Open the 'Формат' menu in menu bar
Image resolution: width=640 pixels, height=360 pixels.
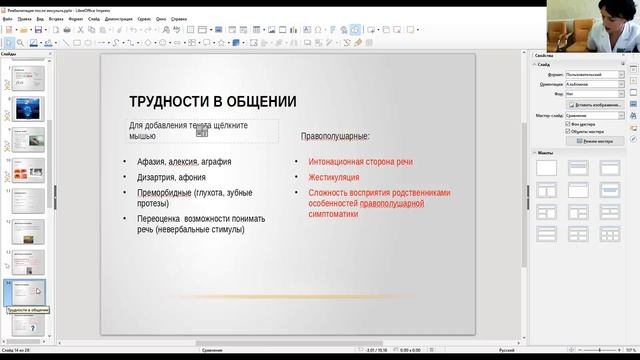(x=76, y=19)
